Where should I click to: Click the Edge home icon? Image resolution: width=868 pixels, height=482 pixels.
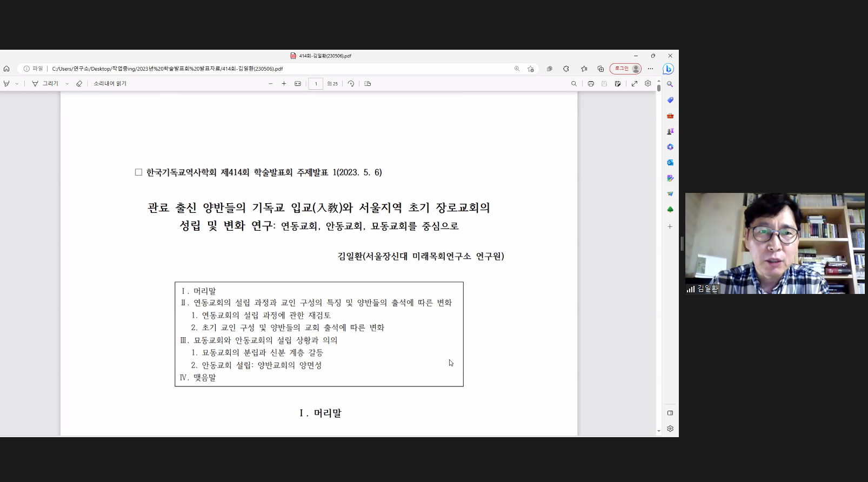[6, 69]
